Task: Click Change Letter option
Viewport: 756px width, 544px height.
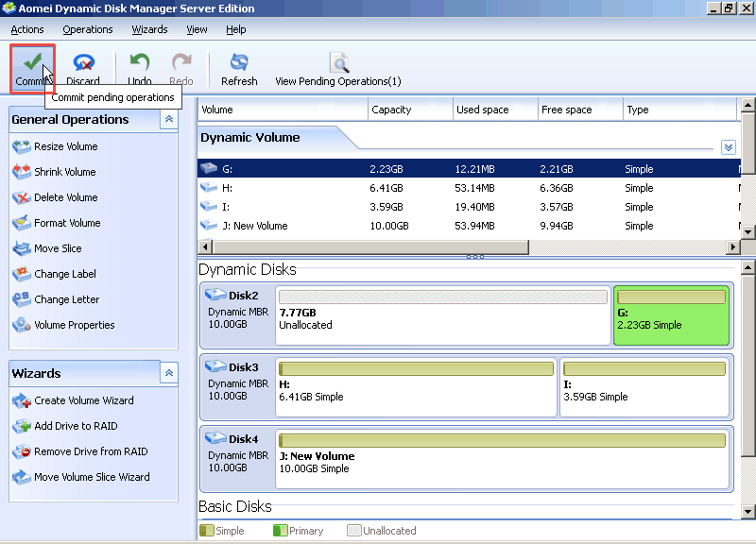Action: click(66, 299)
